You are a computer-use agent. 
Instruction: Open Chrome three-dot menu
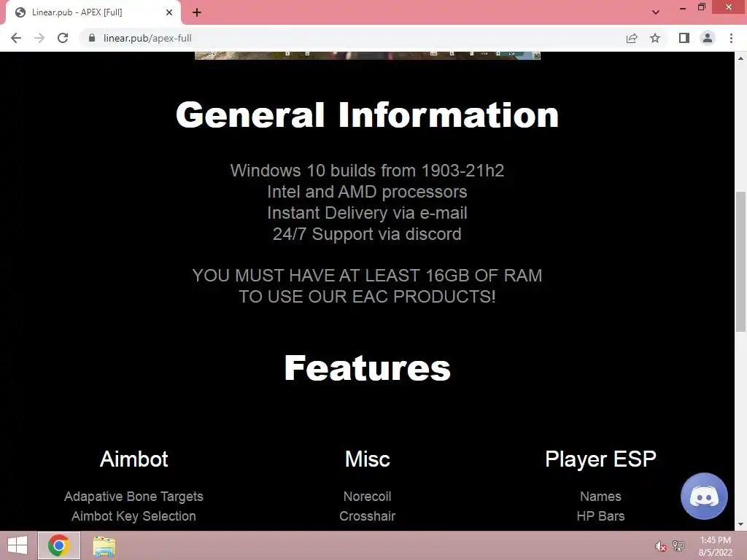pos(731,38)
